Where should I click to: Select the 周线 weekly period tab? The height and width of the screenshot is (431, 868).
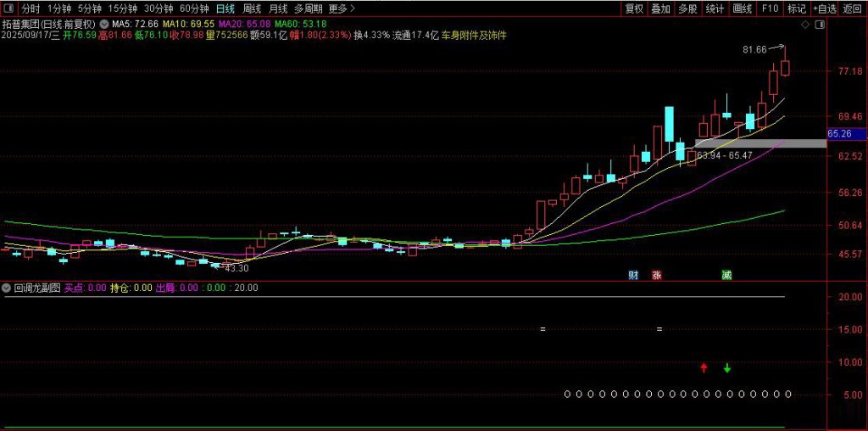click(x=252, y=9)
